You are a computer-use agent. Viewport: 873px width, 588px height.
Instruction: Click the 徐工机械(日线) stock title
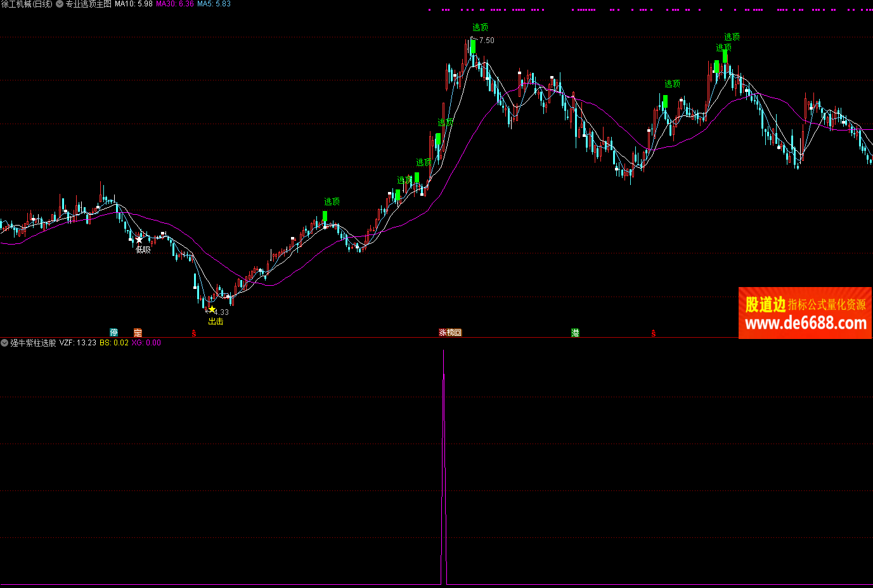click(x=27, y=4)
